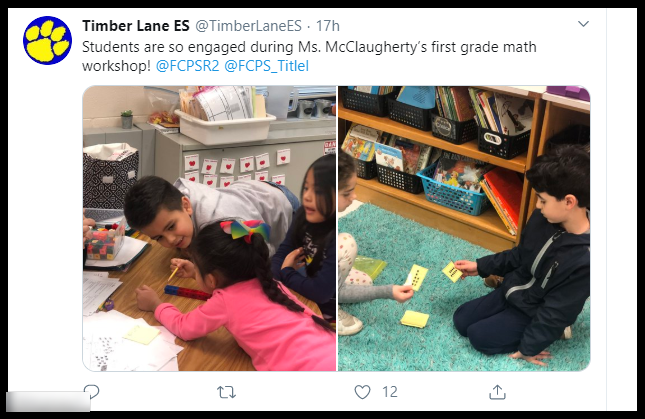Open the yellow paw print profile avatar
Screen dimensions: 645x419
47,40
